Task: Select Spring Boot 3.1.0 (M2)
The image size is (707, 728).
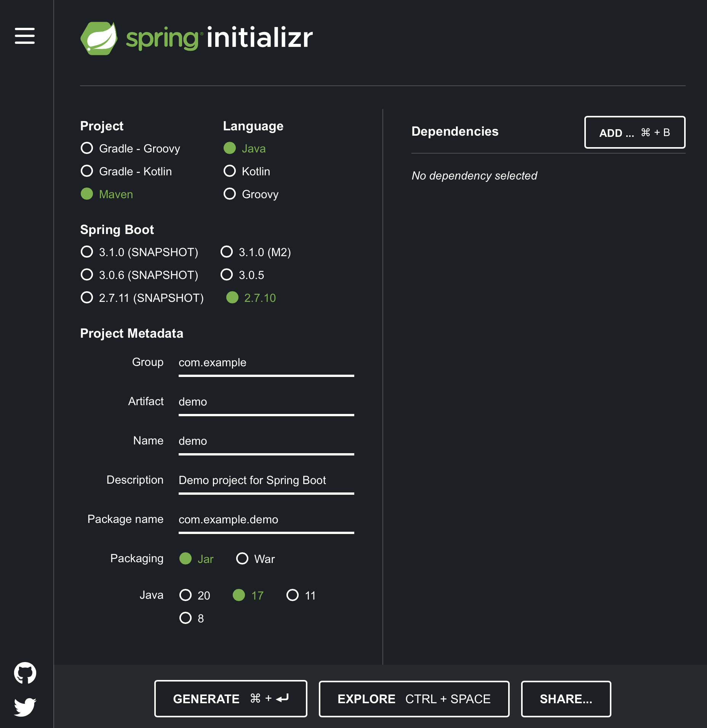Action: [x=256, y=252]
